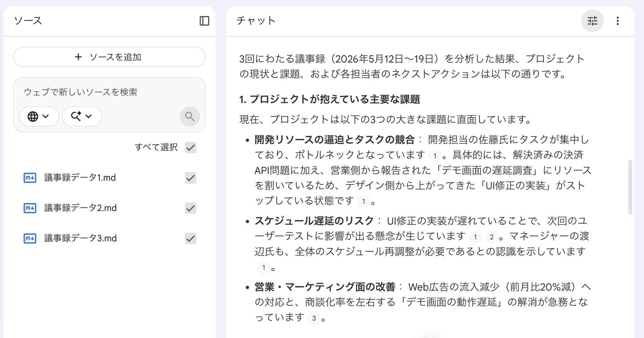Click citation 3 after っています
This screenshot has width=644, height=338.
314,318
